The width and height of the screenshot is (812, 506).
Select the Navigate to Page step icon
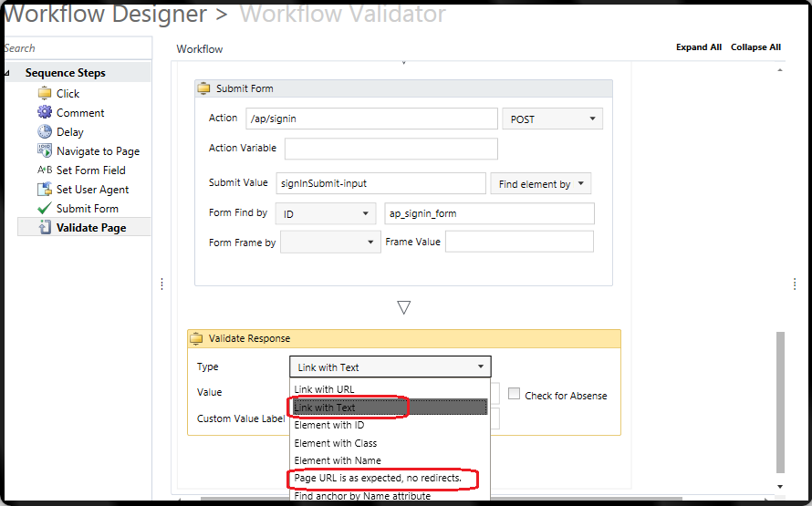pyautogui.click(x=45, y=150)
